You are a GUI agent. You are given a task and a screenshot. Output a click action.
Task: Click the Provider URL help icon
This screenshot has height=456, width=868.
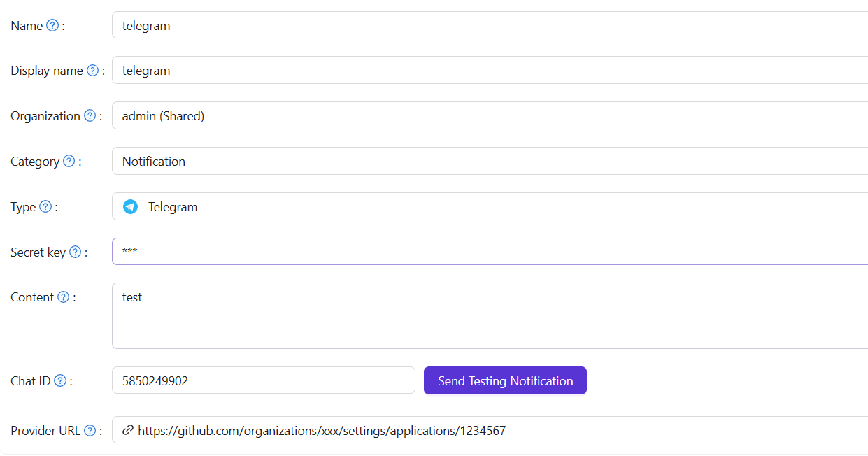pyautogui.click(x=92, y=430)
